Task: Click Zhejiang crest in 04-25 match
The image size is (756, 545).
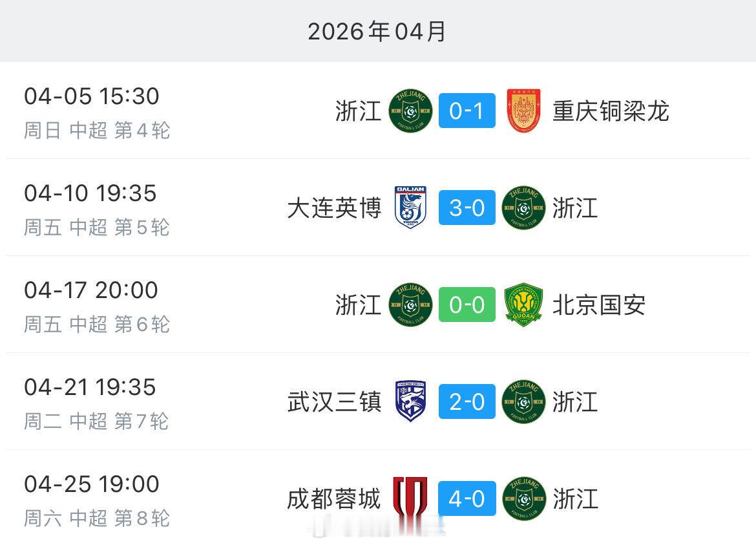Action: (524, 498)
